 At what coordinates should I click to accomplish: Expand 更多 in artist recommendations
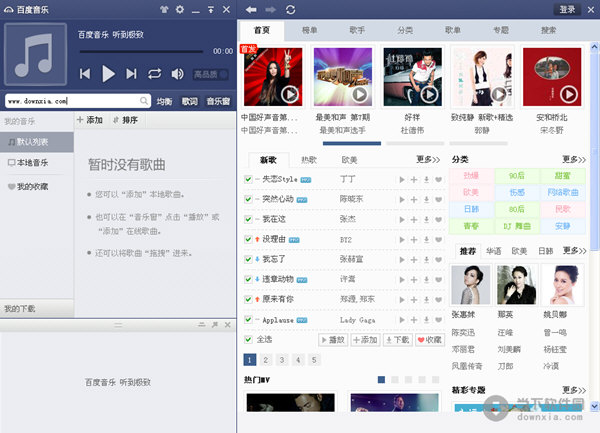click(574, 251)
